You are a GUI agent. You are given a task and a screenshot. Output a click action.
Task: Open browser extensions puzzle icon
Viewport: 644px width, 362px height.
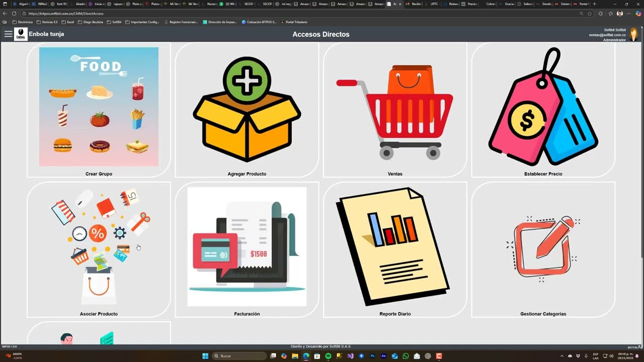[x=600, y=14]
